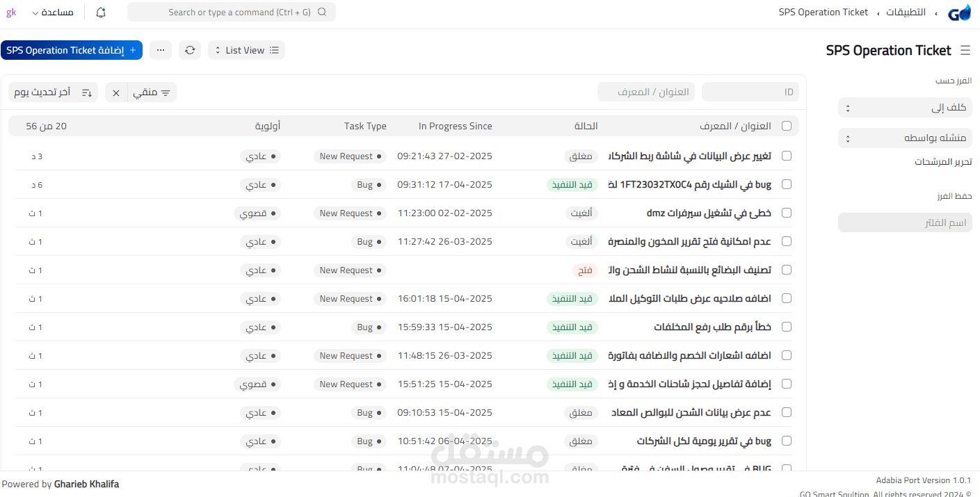Click the 'In Progress Since' column header
The width and height of the screenshot is (980, 497).
tap(455, 126)
